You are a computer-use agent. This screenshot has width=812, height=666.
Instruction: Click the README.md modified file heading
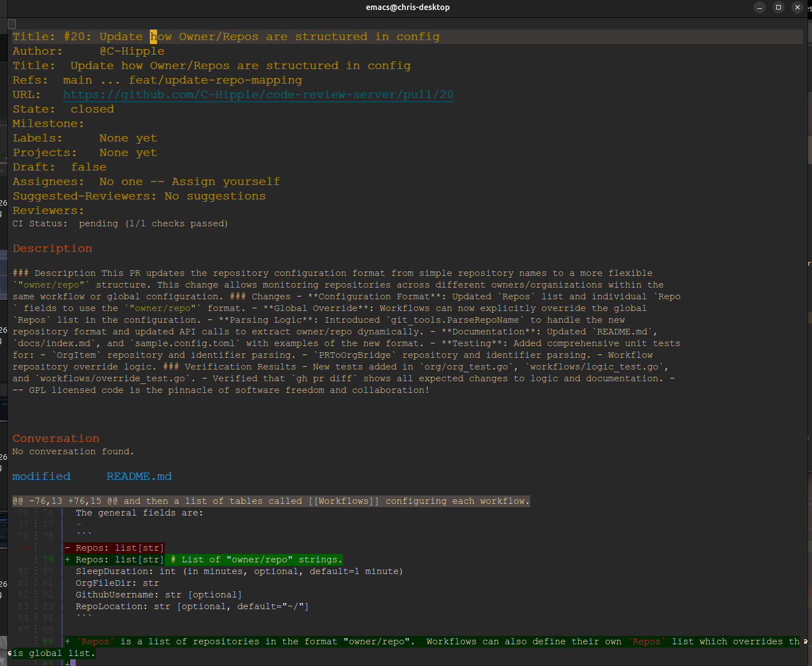point(139,477)
